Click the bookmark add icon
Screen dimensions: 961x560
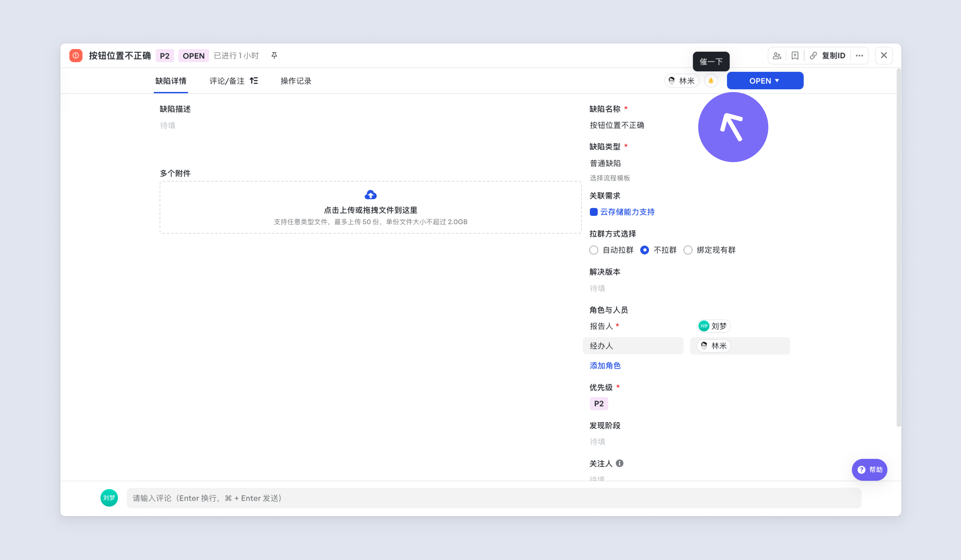pos(795,56)
